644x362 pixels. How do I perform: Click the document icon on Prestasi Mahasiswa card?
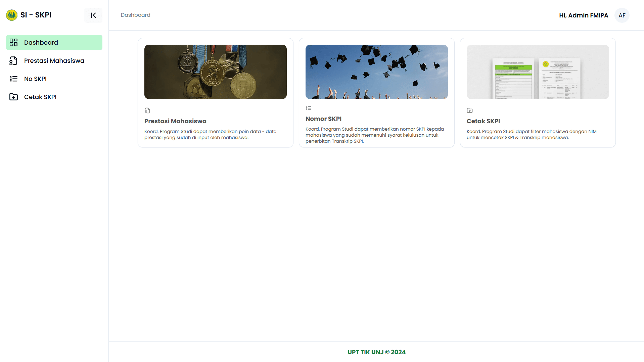click(x=147, y=110)
